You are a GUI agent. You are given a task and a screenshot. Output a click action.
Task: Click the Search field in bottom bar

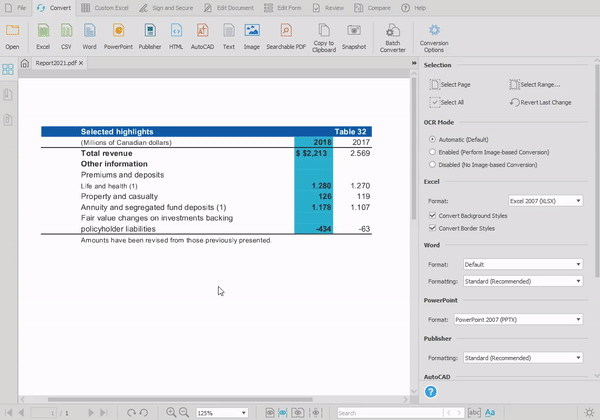pos(390,412)
